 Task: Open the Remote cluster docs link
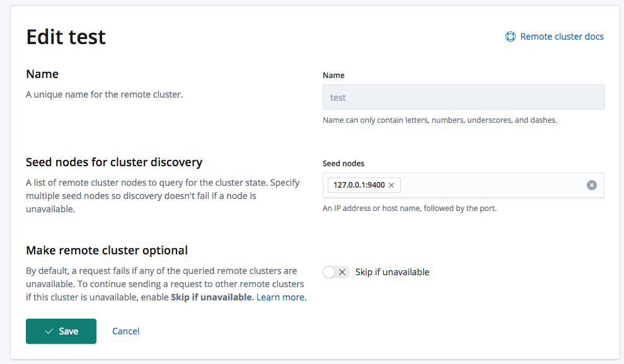click(560, 37)
